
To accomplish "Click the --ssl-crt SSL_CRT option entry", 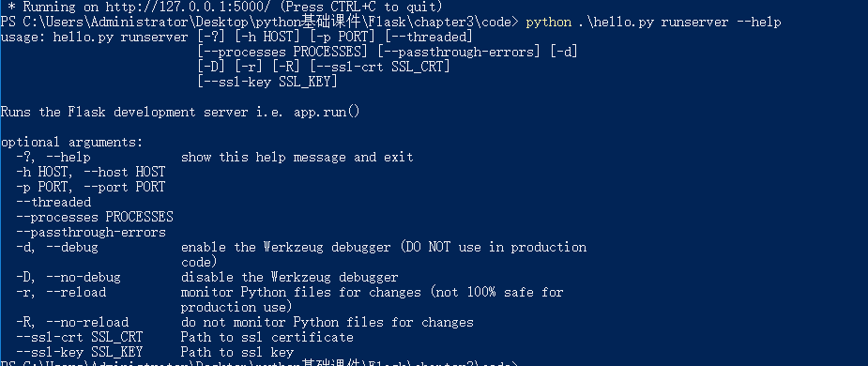I will tap(79, 337).
